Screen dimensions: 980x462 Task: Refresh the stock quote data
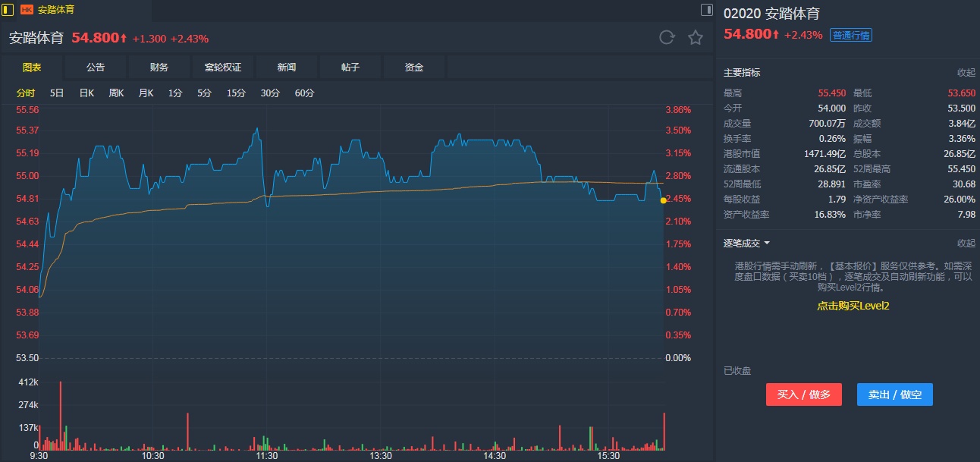(667, 38)
